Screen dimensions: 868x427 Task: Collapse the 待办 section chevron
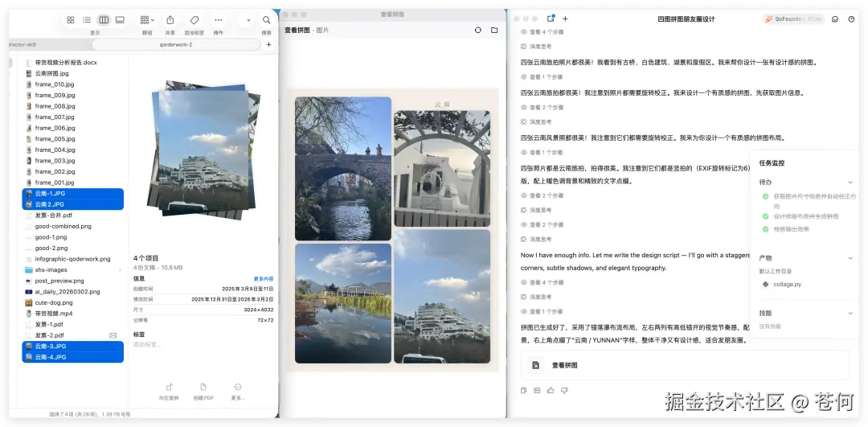(x=850, y=183)
